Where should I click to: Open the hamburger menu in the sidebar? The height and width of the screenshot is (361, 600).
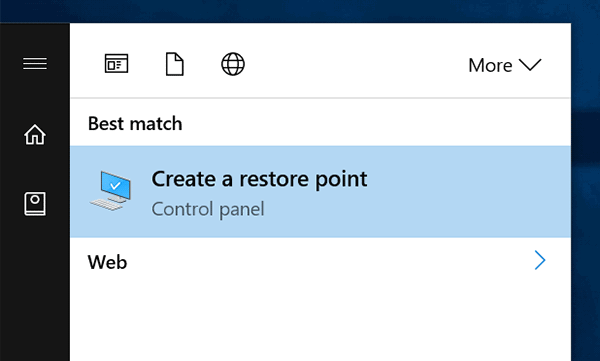35,64
